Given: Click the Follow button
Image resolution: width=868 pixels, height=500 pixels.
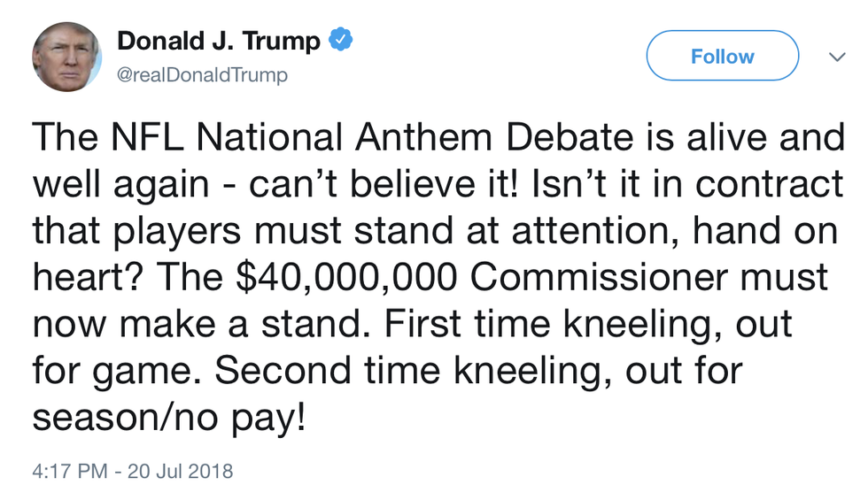Looking at the screenshot, I should click(x=722, y=57).
